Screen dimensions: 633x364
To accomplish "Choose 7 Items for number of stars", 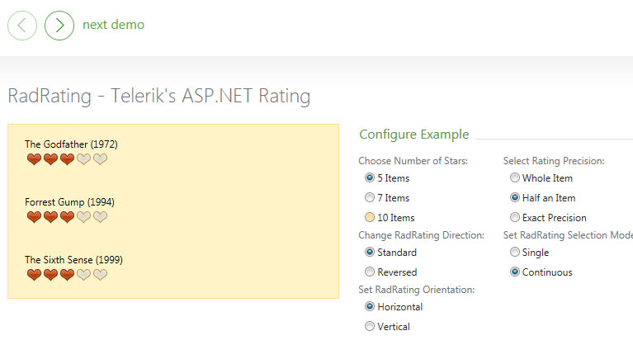I will (370, 197).
